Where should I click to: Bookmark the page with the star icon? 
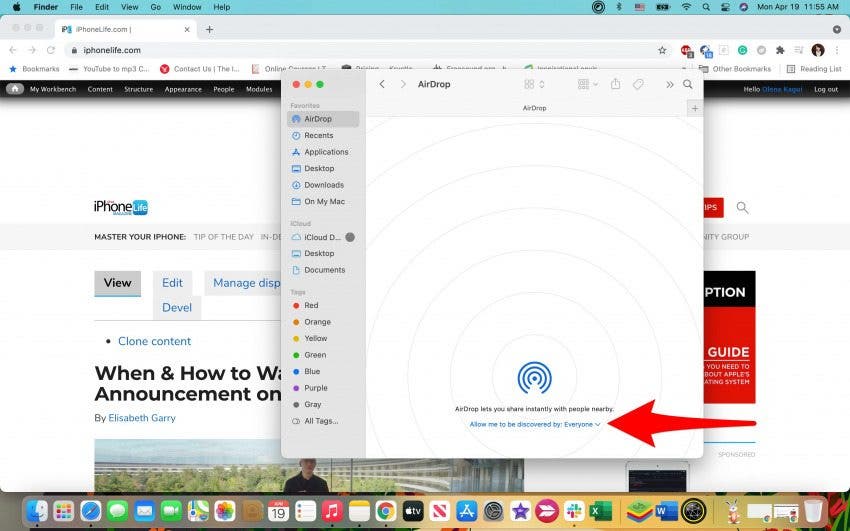(662, 50)
